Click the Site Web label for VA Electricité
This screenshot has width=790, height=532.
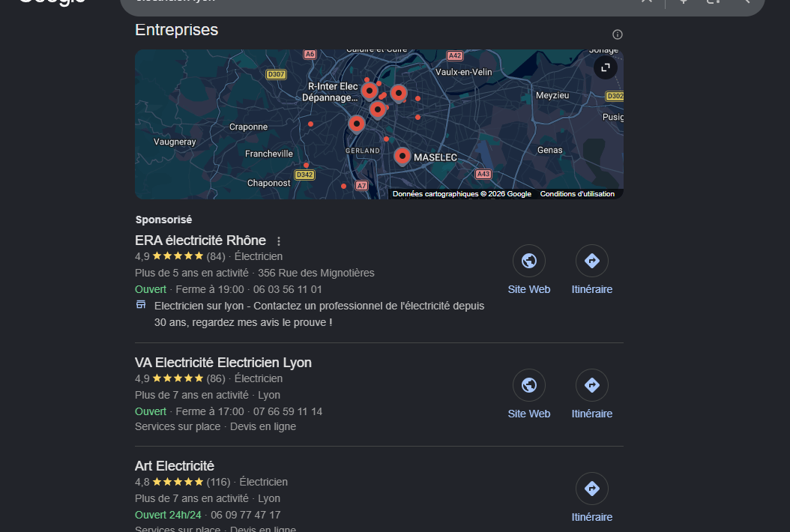click(x=529, y=414)
